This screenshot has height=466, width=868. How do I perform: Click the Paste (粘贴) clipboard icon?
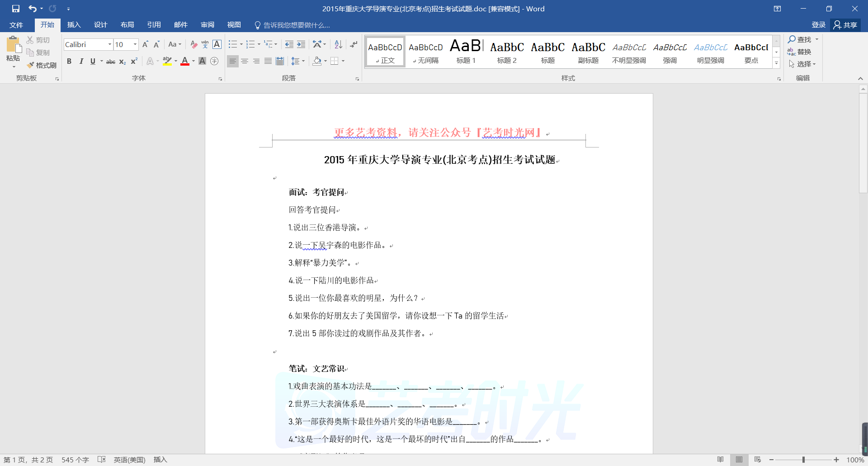pos(13,49)
